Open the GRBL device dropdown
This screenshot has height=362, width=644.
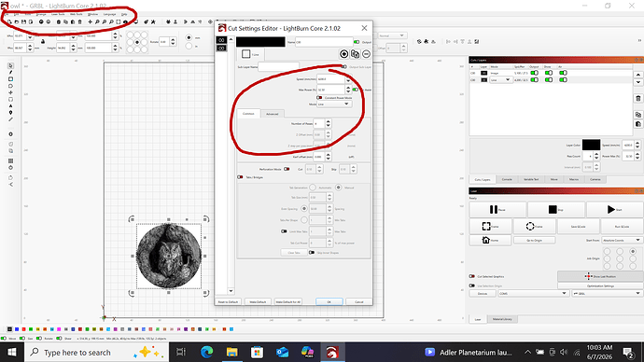click(x=607, y=294)
